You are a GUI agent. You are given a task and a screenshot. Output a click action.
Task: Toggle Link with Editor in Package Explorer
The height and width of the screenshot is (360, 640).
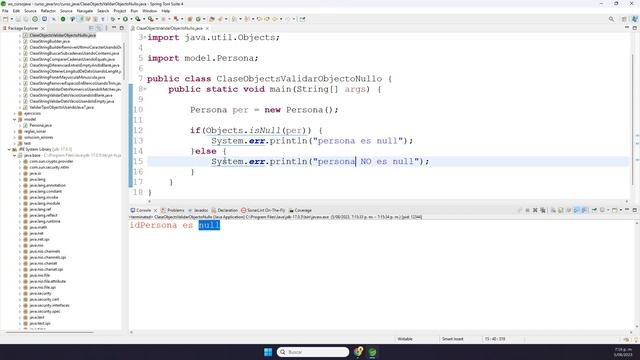point(99,28)
